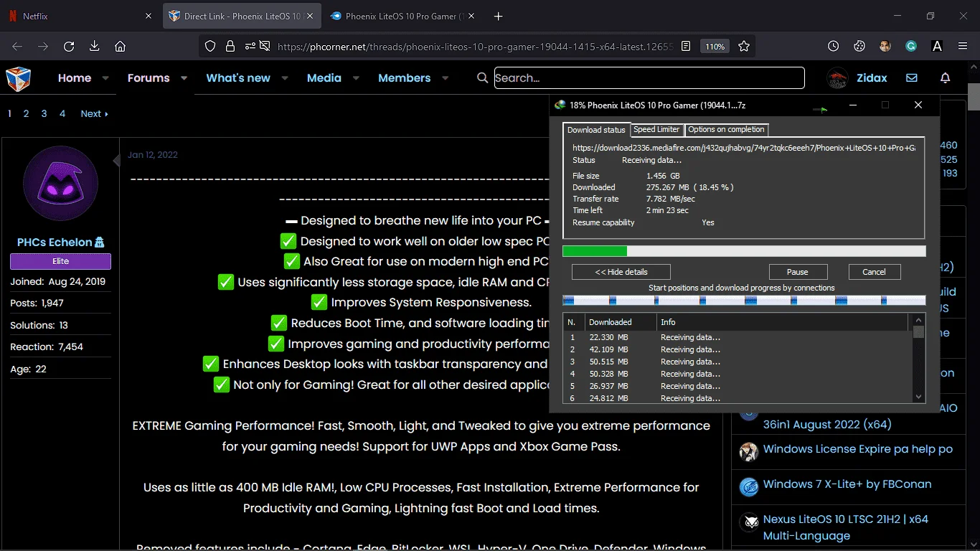Open the Media nav item
This screenshot has width=980, height=551.
324,77
